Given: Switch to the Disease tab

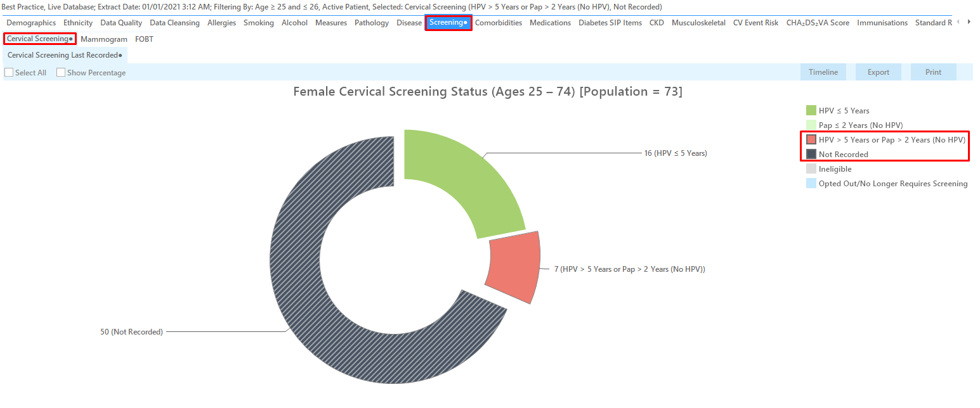Looking at the screenshot, I should (x=409, y=23).
